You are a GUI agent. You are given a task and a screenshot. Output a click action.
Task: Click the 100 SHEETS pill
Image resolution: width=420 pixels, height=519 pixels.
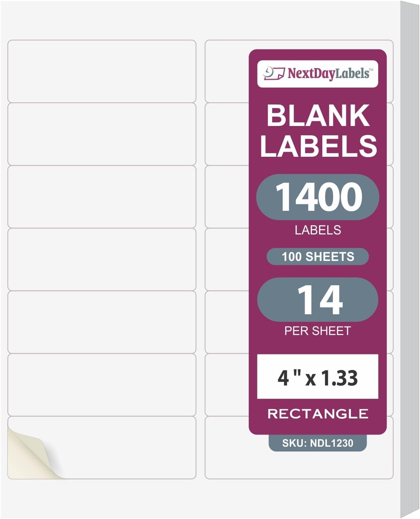tap(318, 257)
